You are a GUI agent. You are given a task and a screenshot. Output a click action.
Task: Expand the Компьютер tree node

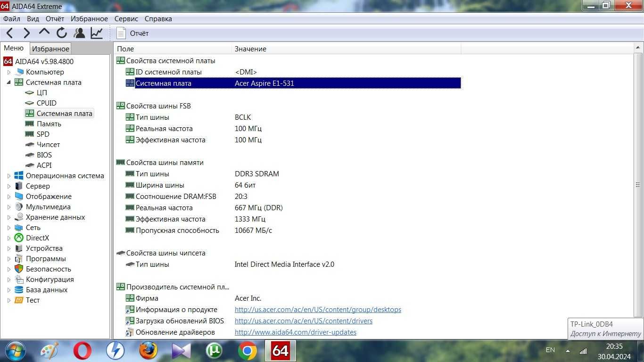click(x=8, y=72)
